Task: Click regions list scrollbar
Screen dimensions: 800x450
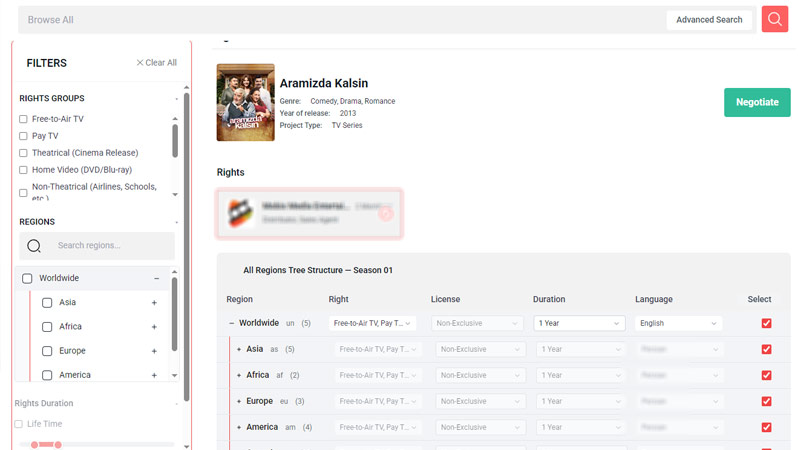Action: (x=174, y=314)
